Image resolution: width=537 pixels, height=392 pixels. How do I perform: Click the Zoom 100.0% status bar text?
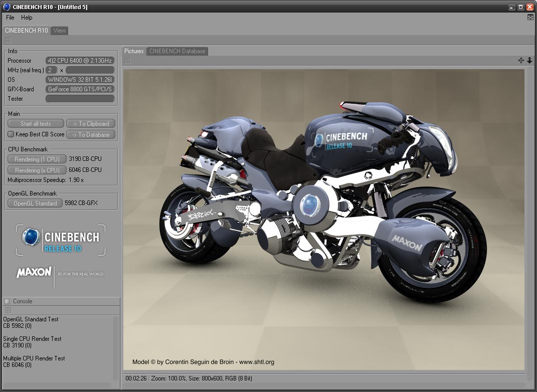coord(169,378)
